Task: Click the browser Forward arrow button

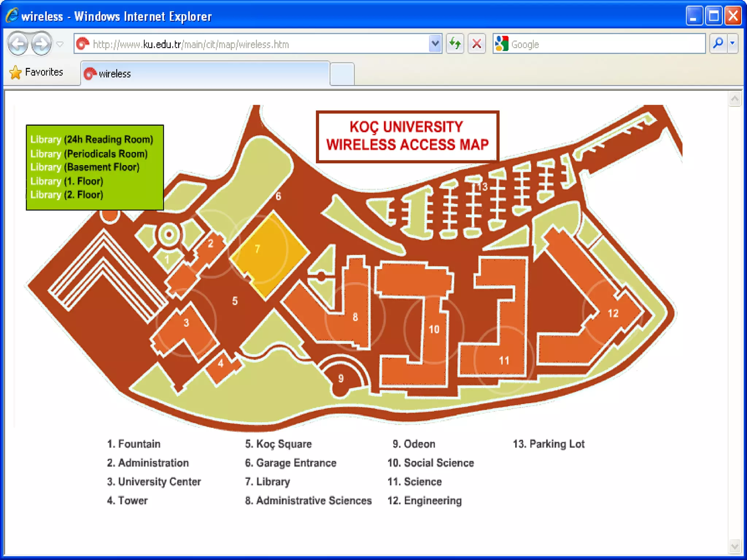Action: [41, 44]
